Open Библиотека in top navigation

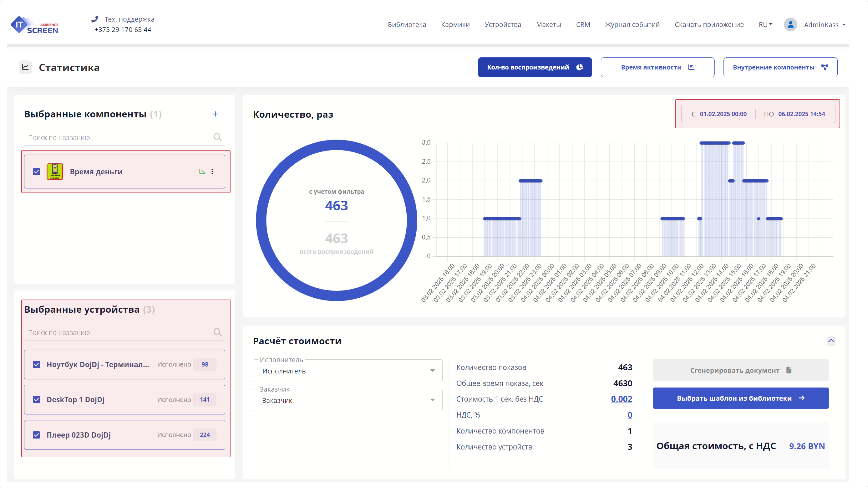407,25
